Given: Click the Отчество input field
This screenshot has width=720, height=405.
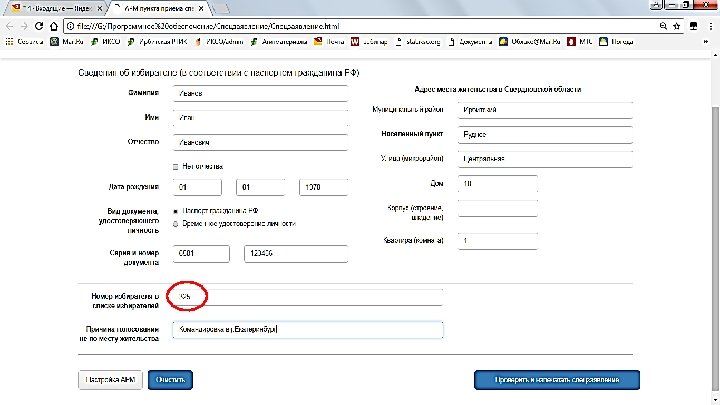Looking at the screenshot, I should [260, 142].
